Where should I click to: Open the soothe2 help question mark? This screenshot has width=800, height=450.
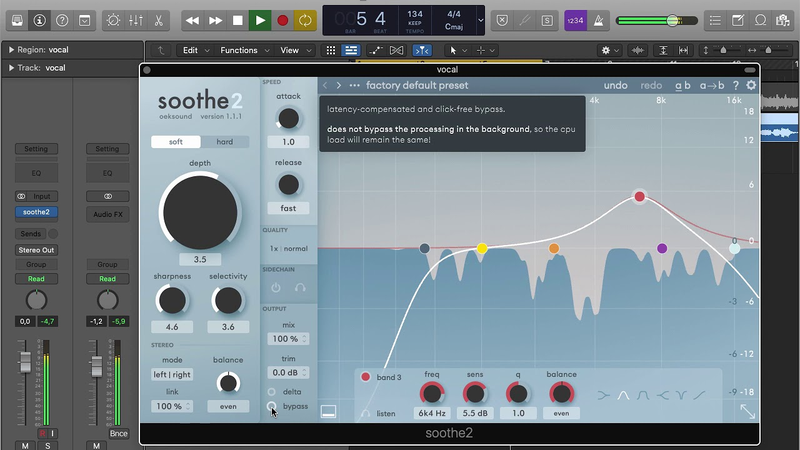tap(735, 85)
